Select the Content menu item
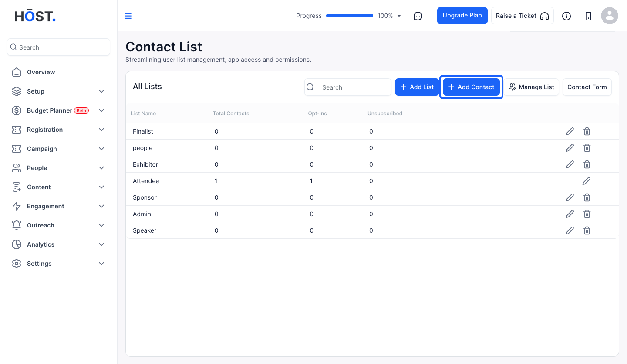Screen dimensions: 627x364 pos(58,187)
